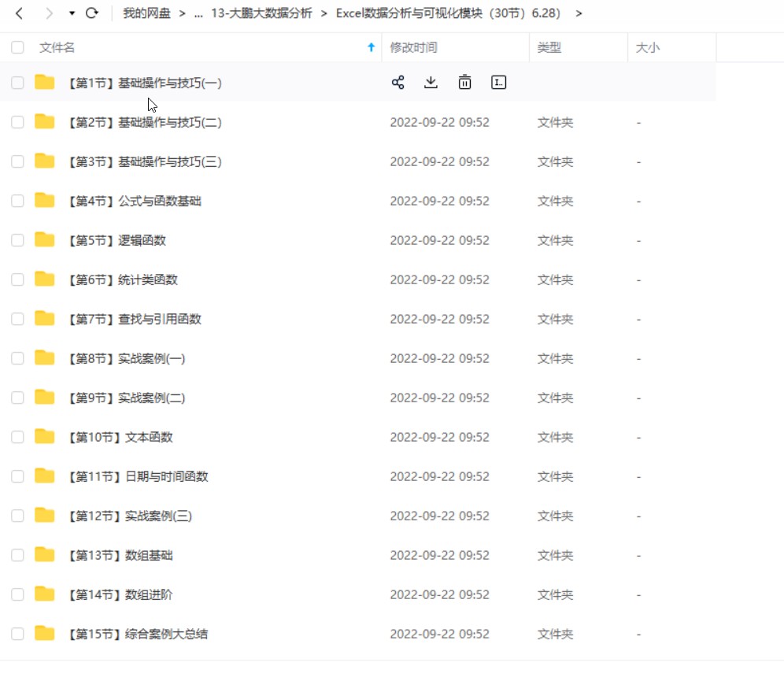Viewport: 784px width, 692px height.
Task: Sort by 大小 column header
Action: click(x=648, y=47)
